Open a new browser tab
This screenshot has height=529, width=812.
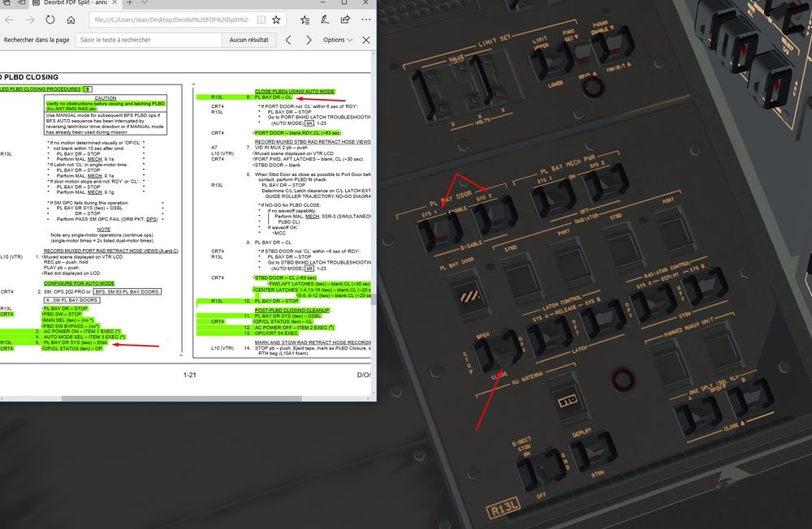(x=129, y=2)
